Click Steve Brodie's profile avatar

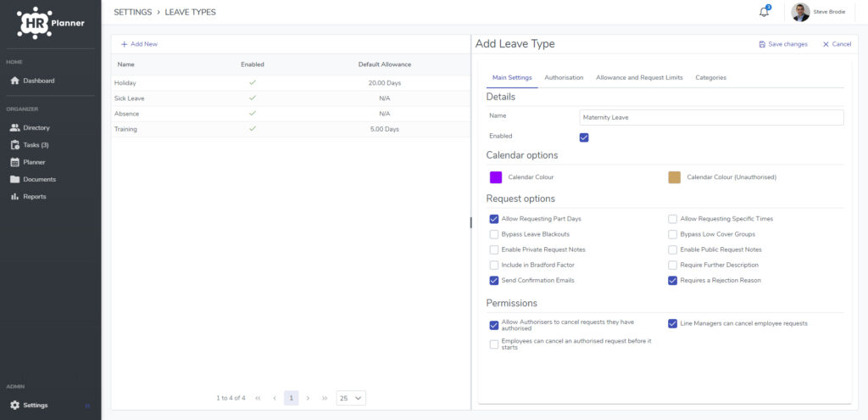[x=800, y=12]
